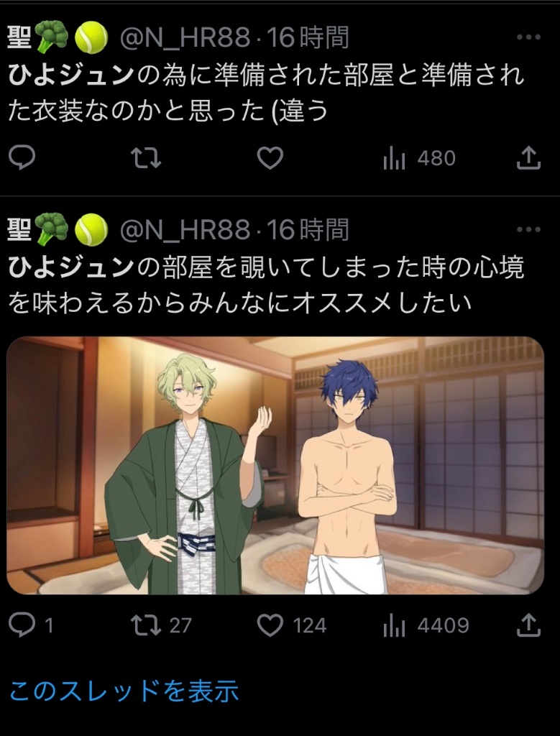The width and height of the screenshot is (560, 736).
Task: View analytics showing 480 views
Action: tap(419, 158)
